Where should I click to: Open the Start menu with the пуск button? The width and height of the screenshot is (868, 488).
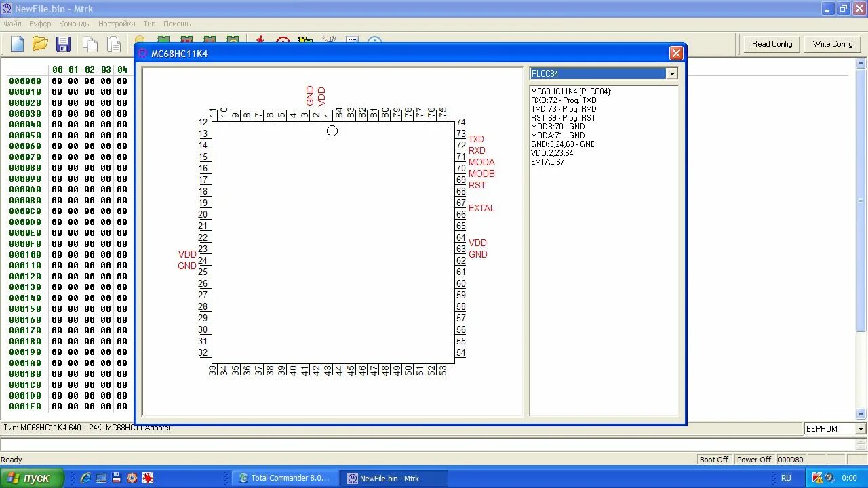tap(32, 478)
